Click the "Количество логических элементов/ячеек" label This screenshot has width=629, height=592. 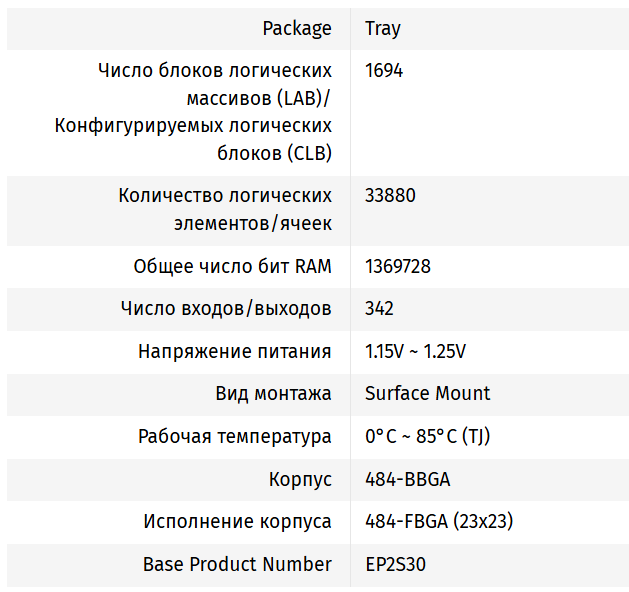224,208
